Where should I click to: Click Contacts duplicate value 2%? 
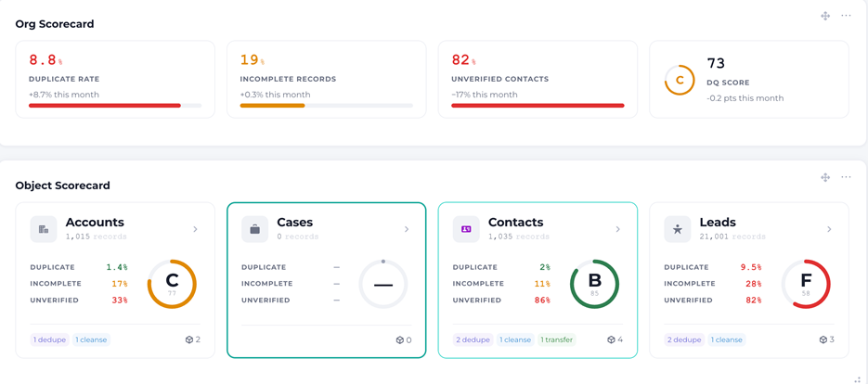pyautogui.click(x=545, y=267)
